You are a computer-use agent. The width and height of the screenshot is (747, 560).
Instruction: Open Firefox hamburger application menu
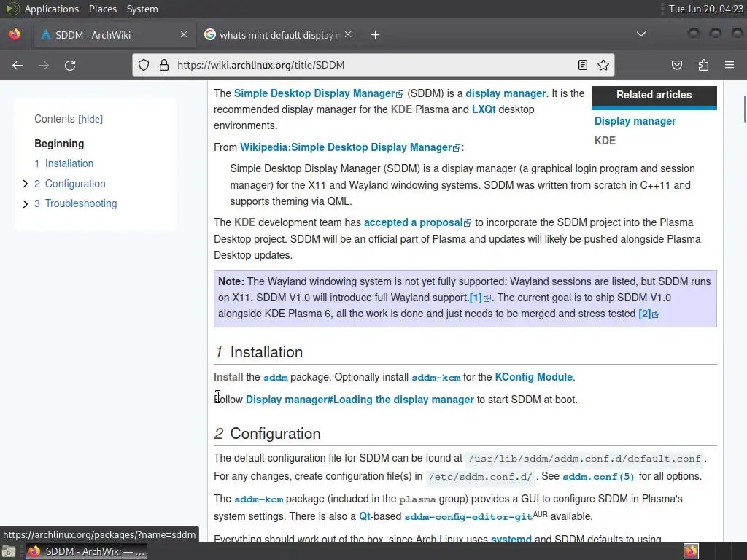coord(729,65)
